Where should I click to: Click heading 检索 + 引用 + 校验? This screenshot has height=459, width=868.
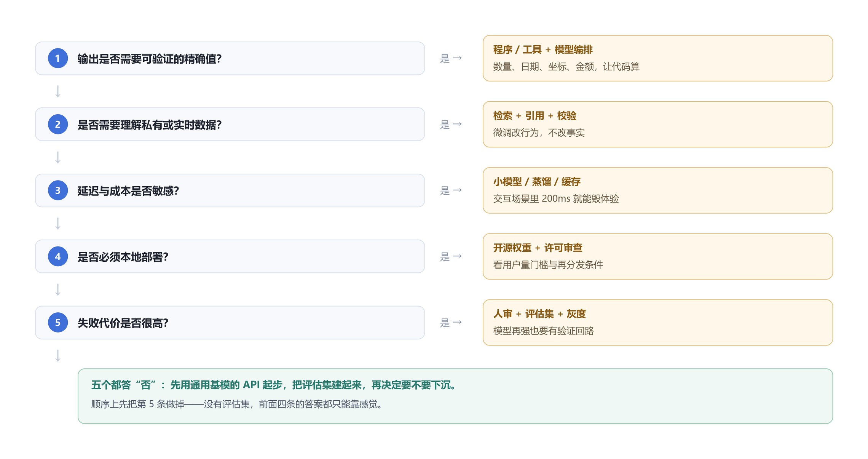535,115
